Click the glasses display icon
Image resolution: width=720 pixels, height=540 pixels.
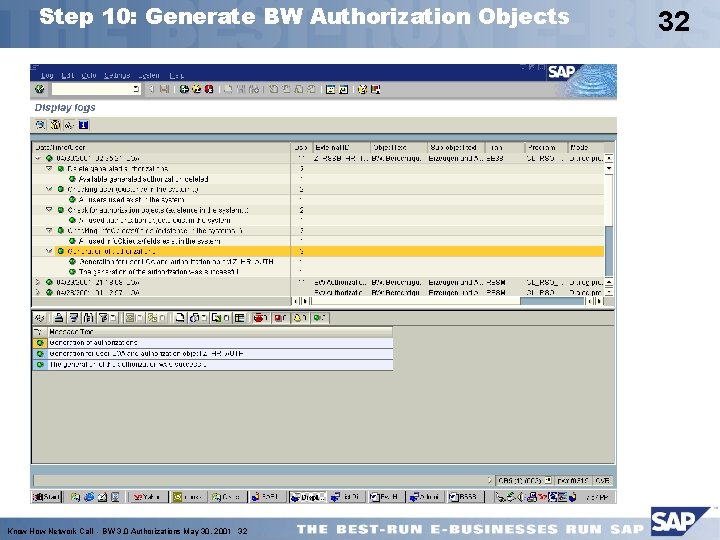pyautogui.click(x=69, y=125)
